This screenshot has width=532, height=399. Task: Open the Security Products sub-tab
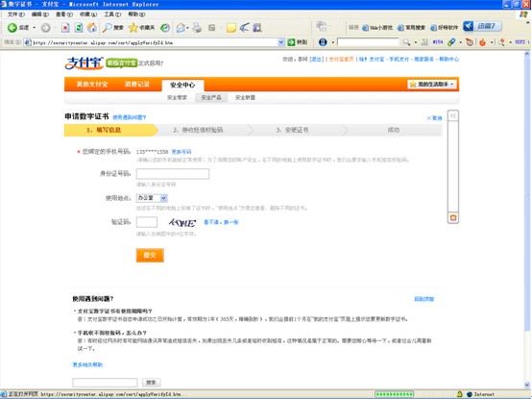point(211,97)
